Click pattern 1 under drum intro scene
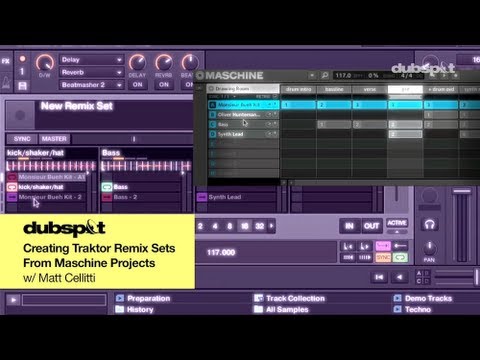Image resolution: width=480 pixels, height=360 pixels. (x=298, y=105)
